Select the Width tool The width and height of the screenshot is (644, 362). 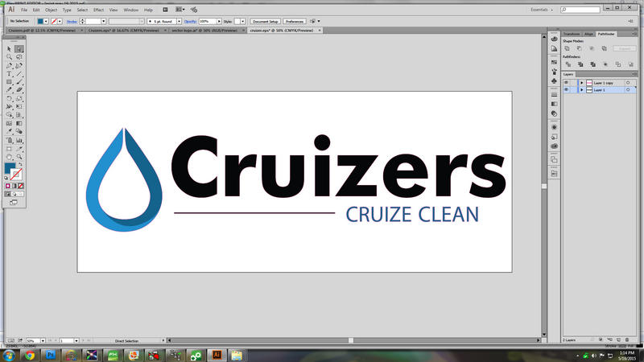[9, 107]
